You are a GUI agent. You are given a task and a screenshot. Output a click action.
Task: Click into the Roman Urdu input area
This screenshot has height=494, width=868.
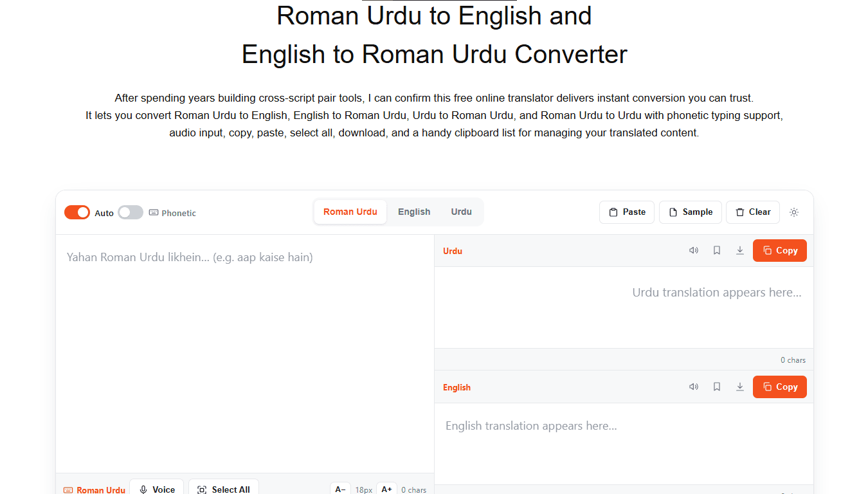point(245,354)
